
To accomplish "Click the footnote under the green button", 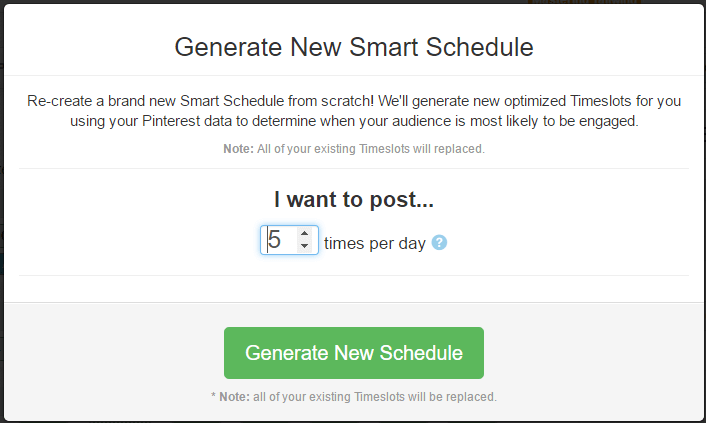I will [x=354, y=397].
